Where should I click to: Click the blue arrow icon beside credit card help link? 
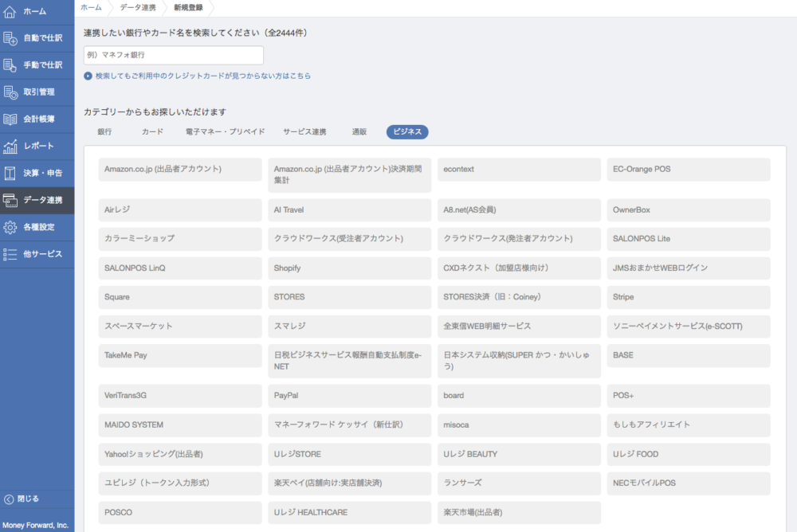tap(88, 76)
